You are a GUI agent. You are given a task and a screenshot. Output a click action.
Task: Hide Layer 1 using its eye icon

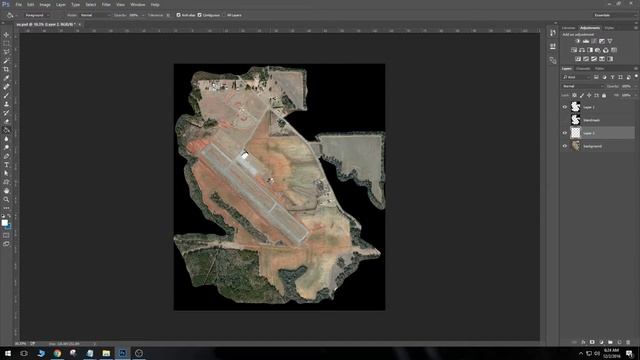point(565,107)
